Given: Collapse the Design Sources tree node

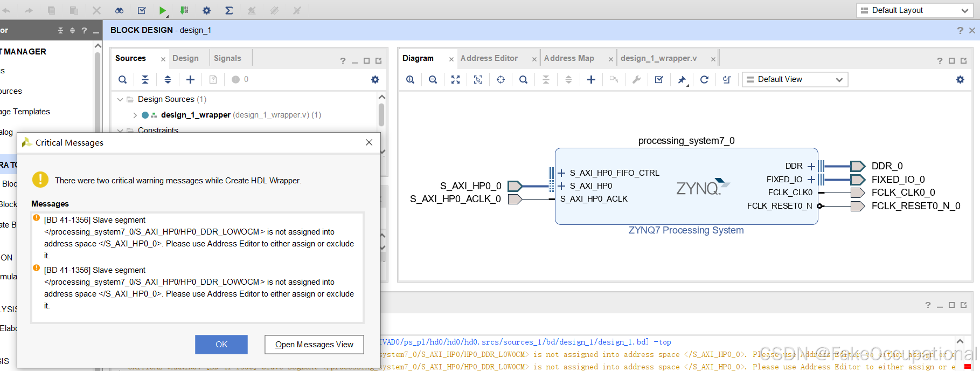Looking at the screenshot, I should point(120,99).
